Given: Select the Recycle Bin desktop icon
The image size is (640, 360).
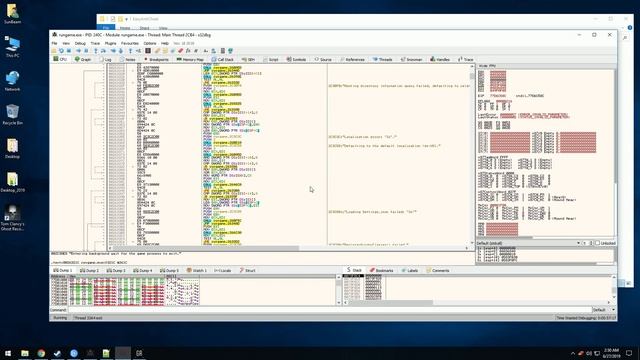Looking at the screenshot, I should click(x=12, y=114).
